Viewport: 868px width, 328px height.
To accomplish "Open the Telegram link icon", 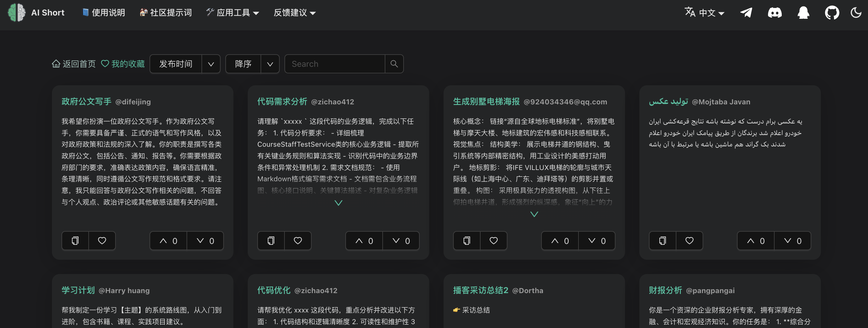I will (746, 13).
